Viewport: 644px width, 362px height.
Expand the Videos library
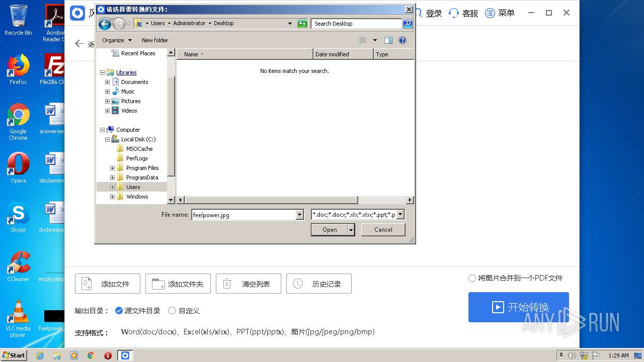107,111
